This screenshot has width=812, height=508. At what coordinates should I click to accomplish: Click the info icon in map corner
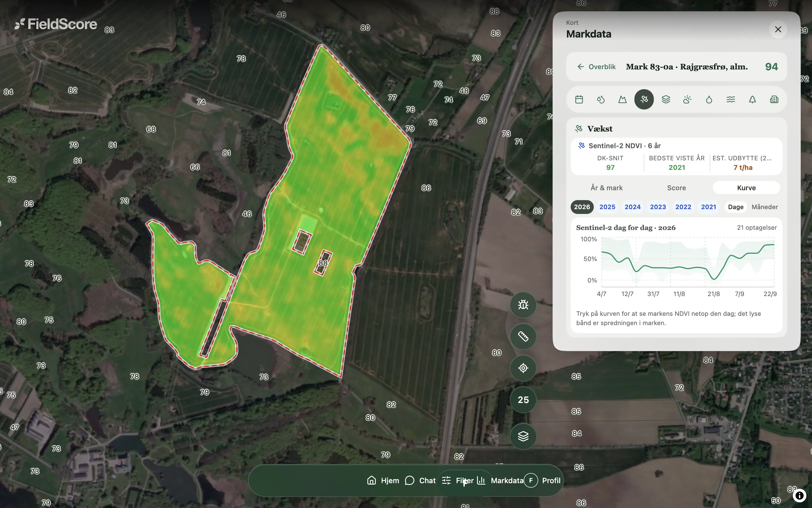pos(799,495)
